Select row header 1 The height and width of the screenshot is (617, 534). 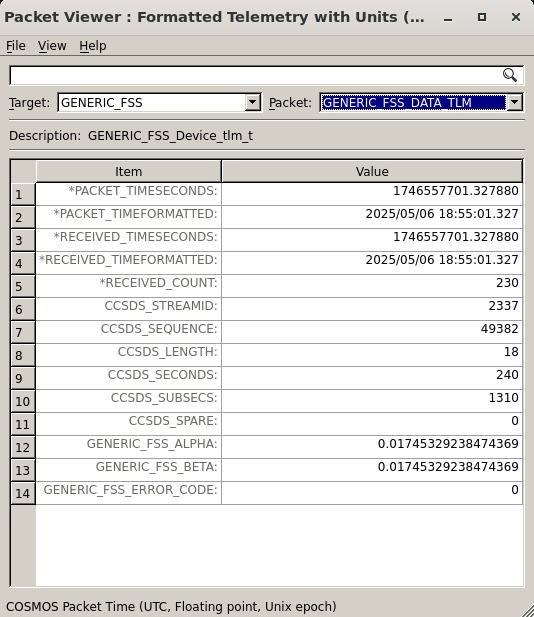[x=23, y=194]
